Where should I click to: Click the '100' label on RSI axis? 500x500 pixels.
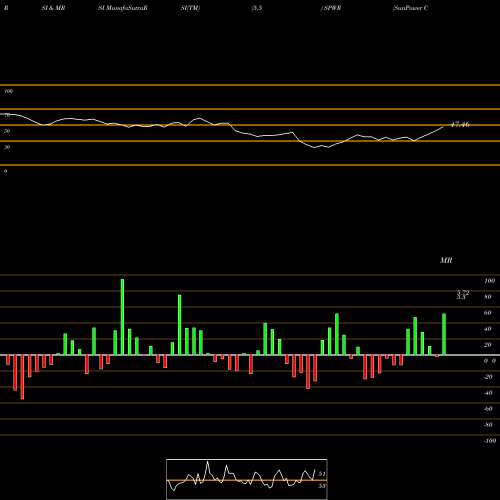click(x=9, y=91)
